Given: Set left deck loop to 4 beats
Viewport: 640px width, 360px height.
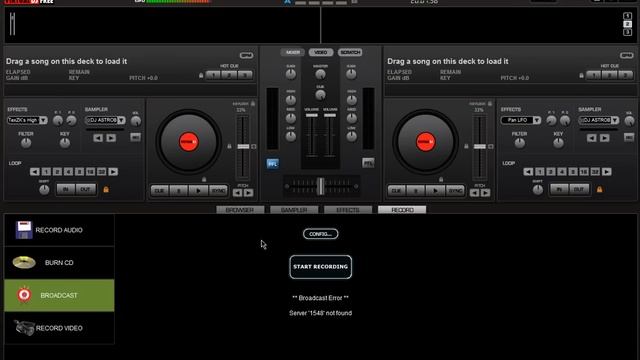Looking at the screenshot, I should coord(69,172).
